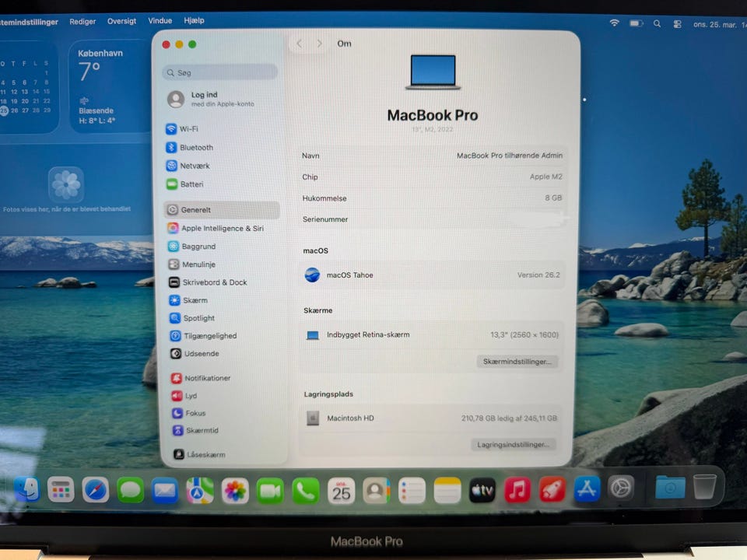Open System Settings icon in Dock
The image size is (747, 560).
[621, 488]
